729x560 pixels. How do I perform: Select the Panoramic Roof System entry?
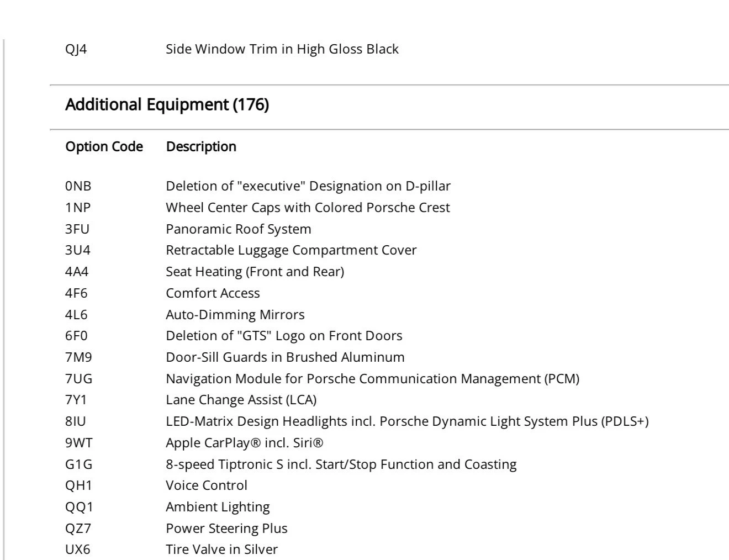[238, 229]
